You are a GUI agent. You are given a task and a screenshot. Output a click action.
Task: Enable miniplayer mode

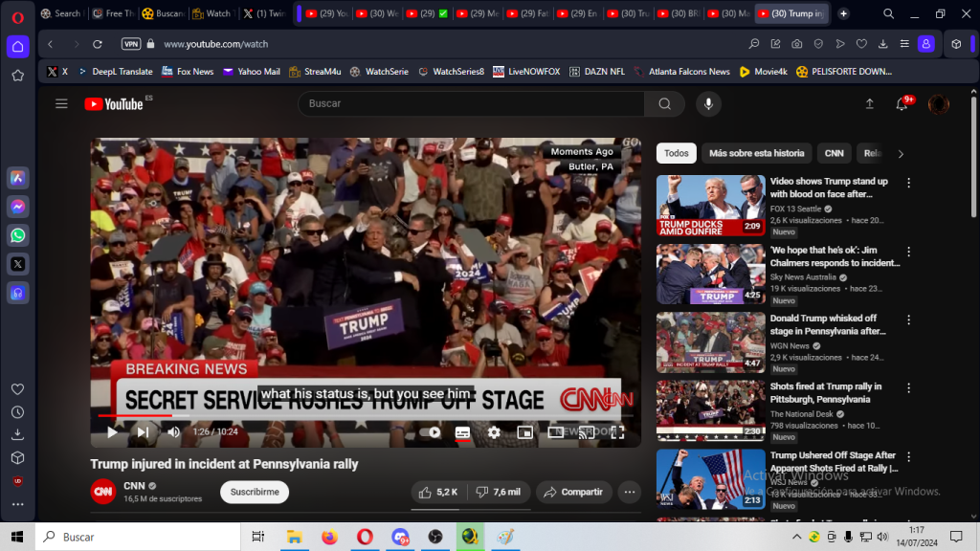[525, 432]
